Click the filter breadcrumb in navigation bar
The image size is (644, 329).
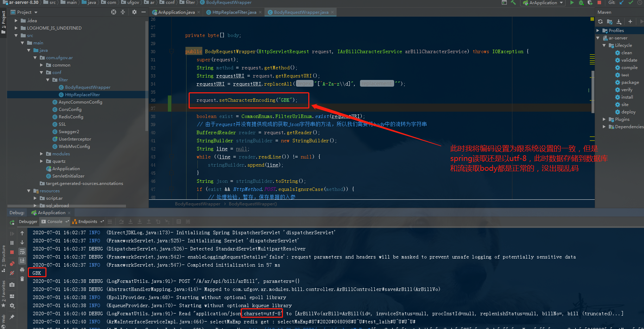190,2
